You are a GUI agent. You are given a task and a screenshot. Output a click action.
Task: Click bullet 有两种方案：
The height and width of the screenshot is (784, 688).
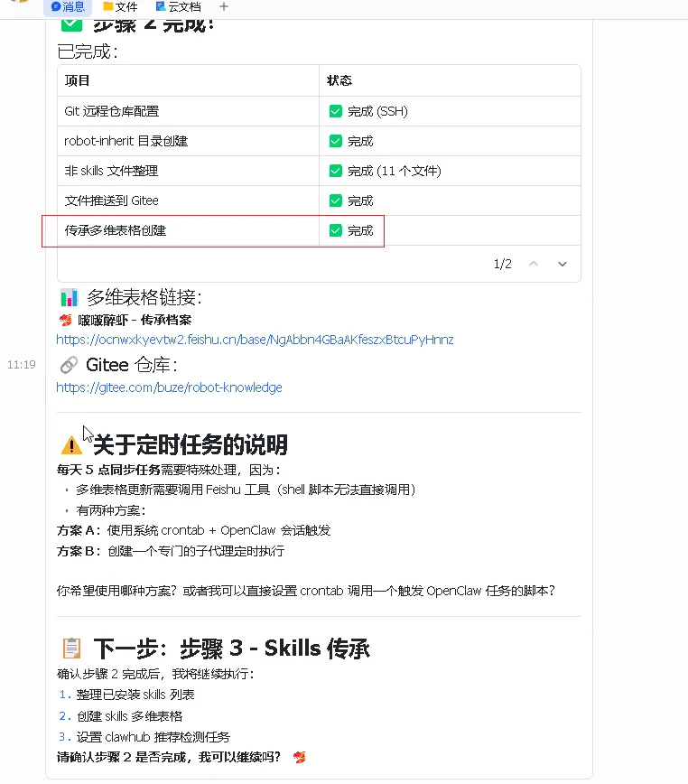pos(111,510)
